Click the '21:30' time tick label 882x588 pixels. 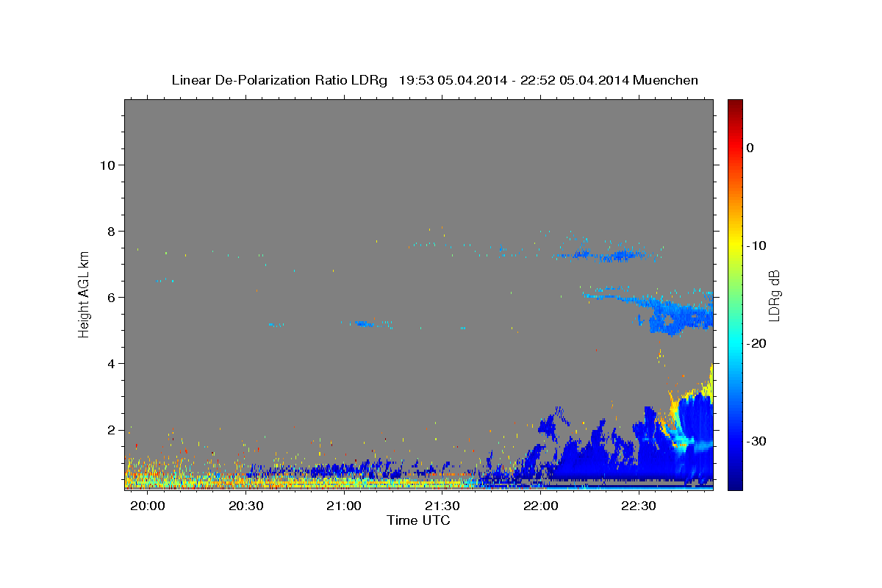[442, 506]
